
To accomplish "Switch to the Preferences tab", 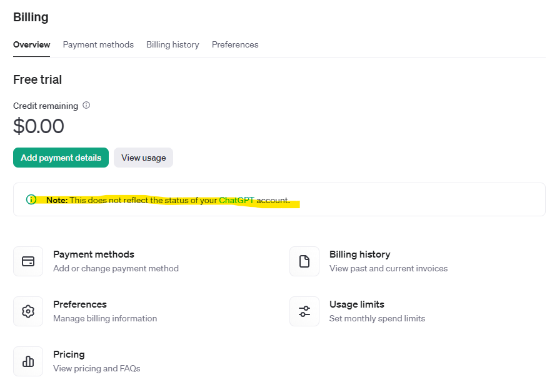I will [235, 44].
